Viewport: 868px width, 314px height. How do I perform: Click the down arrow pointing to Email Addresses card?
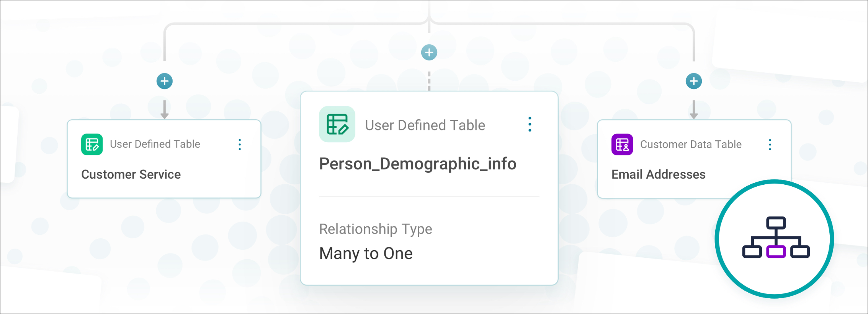(694, 110)
